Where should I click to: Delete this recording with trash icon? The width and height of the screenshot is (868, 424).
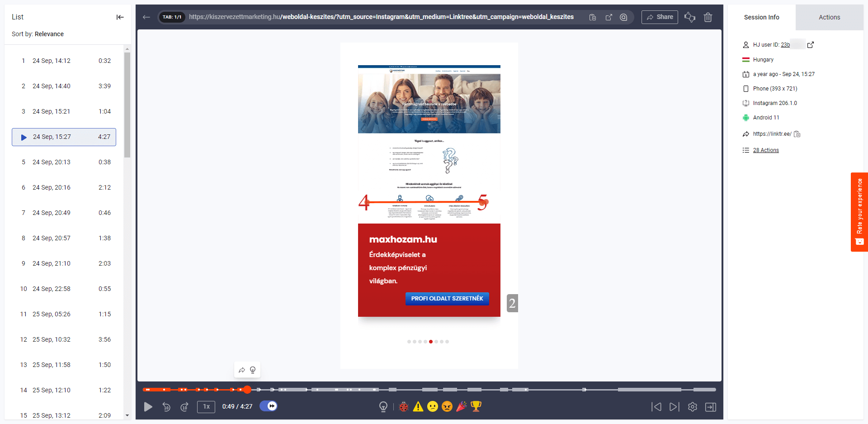(x=708, y=17)
